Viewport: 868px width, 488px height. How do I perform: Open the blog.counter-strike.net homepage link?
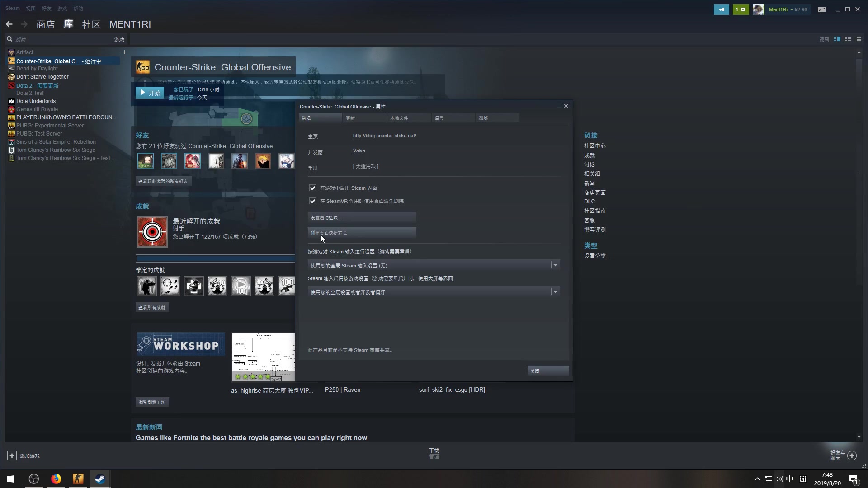(x=384, y=136)
